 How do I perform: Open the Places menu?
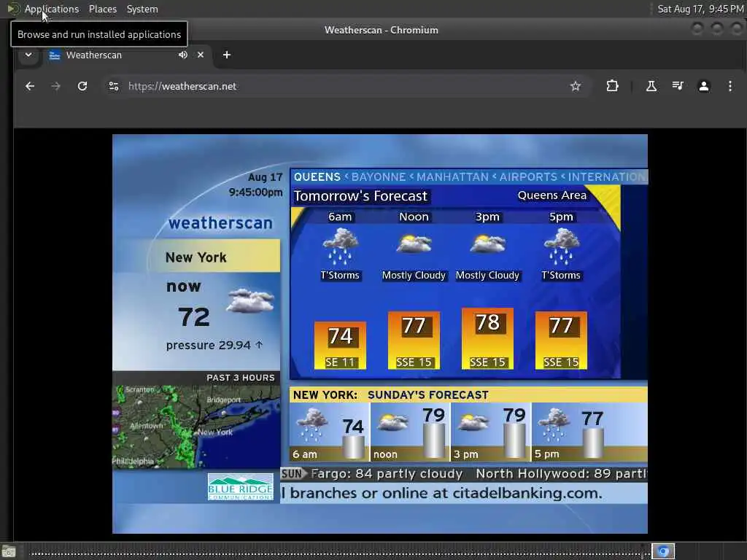pos(102,9)
